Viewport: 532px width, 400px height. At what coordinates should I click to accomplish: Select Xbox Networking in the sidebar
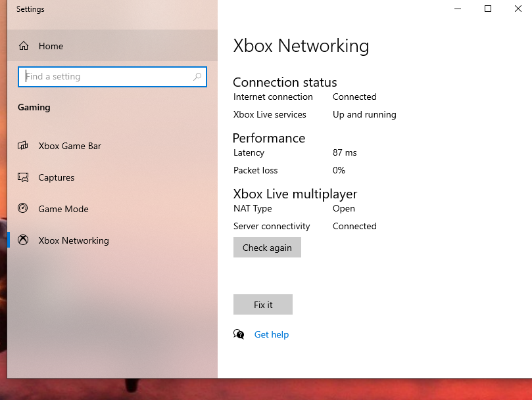(112, 240)
